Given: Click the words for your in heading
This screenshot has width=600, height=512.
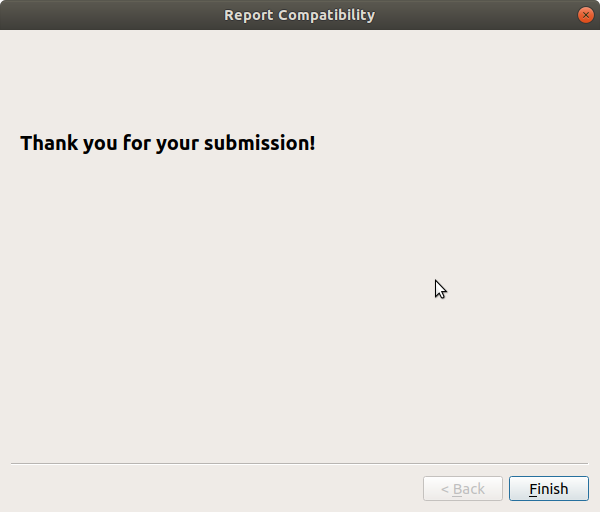Looking at the screenshot, I should coord(161,143).
